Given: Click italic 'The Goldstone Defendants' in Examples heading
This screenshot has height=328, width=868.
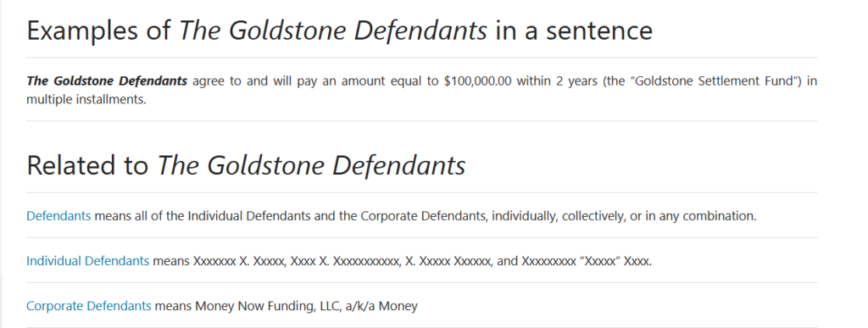Looking at the screenshot, I should [333, 30].
